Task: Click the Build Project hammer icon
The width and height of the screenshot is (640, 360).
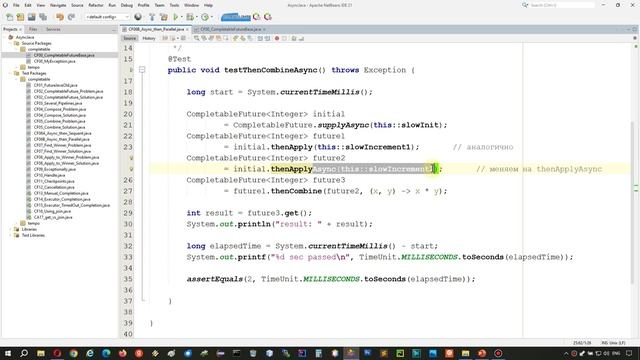Action: pos(152,17)
